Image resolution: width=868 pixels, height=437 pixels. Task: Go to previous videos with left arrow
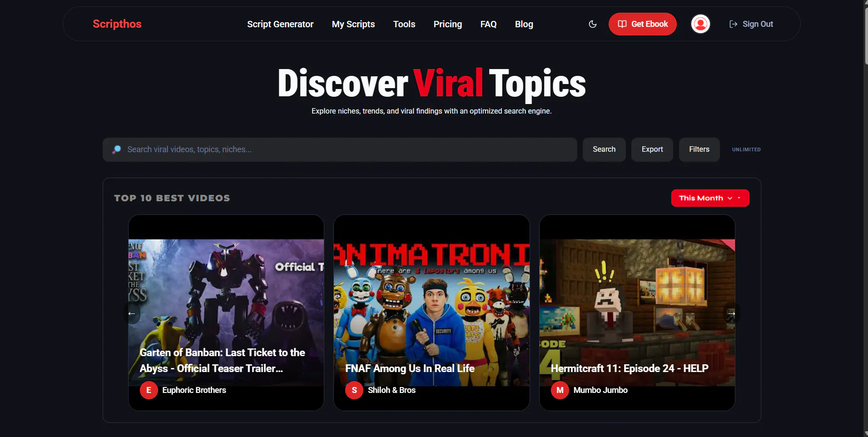pyautogui.click(x=132, y=313)
